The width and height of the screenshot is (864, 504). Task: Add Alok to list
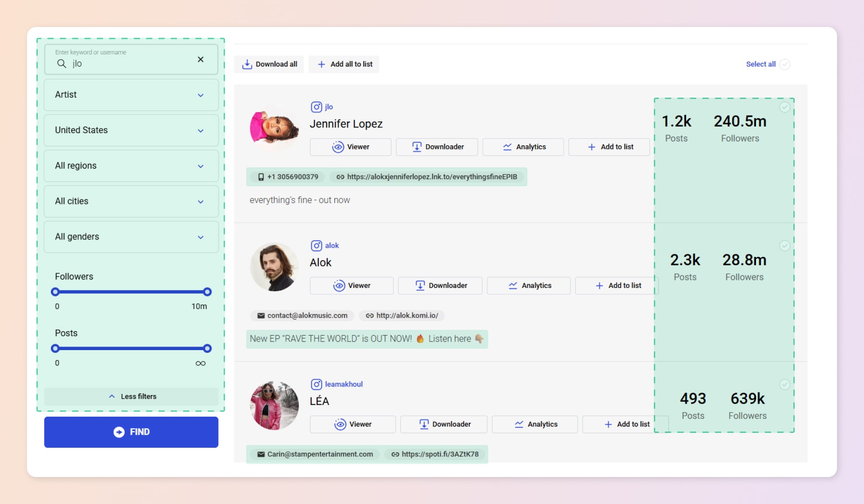pos(617,286)
